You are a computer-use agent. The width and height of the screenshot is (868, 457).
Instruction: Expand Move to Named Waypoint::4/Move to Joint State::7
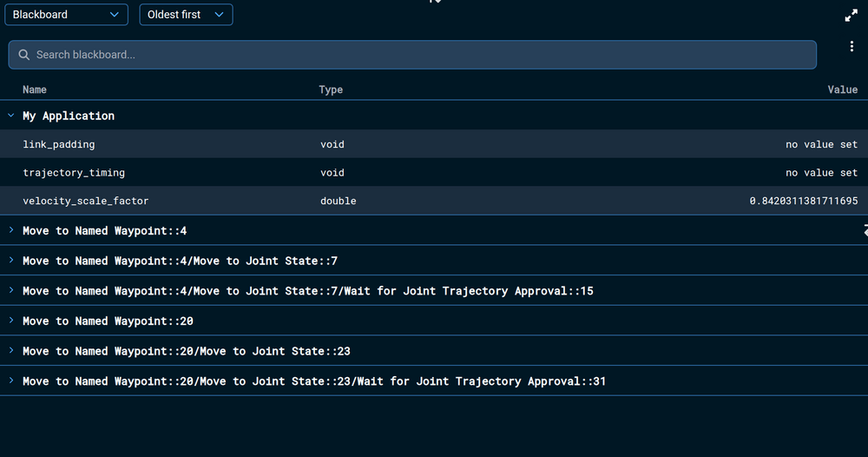[x=11, y=260]
